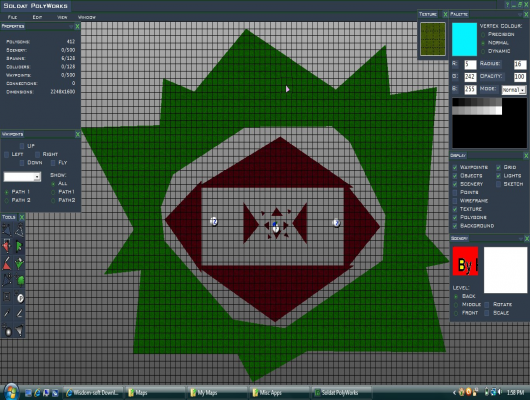Switch to My Maps taskbar button
Viewport: 530px width, 400px height.
click(x=217, y=393)
